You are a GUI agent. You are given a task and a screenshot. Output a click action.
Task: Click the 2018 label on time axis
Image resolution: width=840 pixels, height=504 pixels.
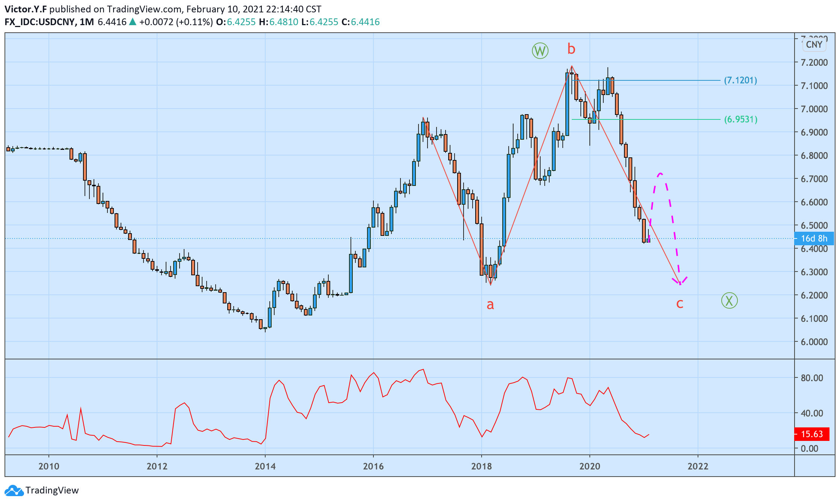482,466
